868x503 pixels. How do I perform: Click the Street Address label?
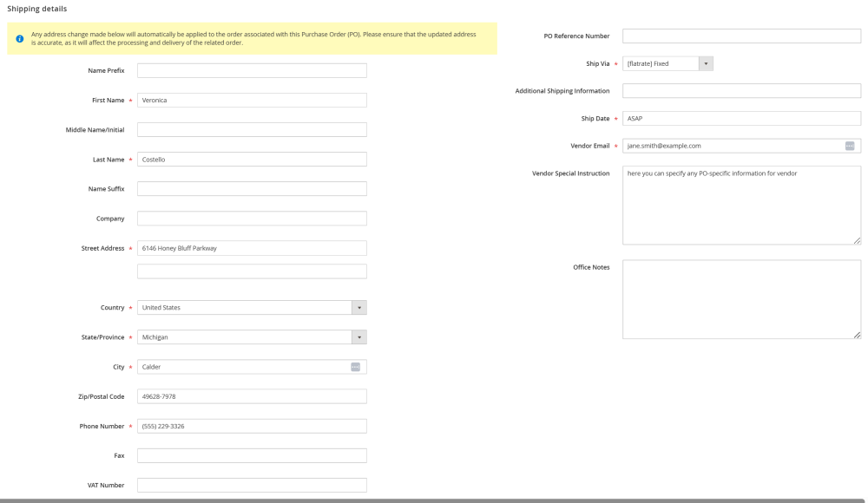point(102,248)
